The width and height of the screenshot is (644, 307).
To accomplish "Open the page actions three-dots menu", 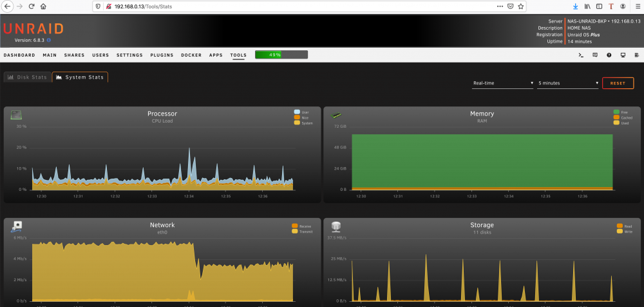I will click(500, 6).
